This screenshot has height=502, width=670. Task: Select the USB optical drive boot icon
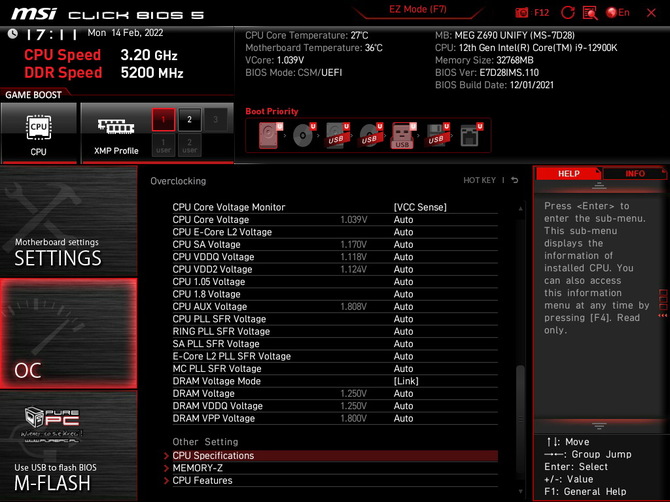370,135
